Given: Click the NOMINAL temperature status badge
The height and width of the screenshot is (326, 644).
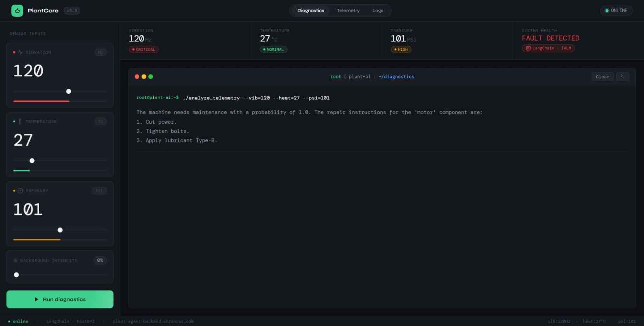Looking at the screenshot, I should (273, 50).
